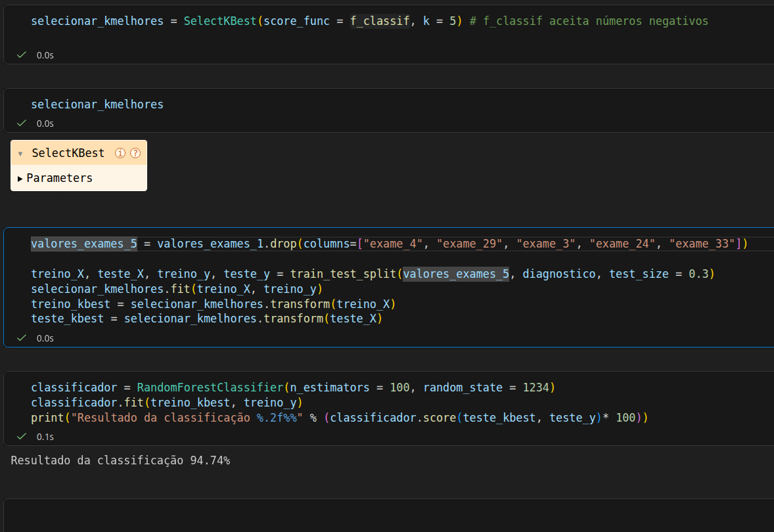Click success checkmark under the RandomForestClassifier cell
Screen dimensions: 774x532
[x=22, y=436]
